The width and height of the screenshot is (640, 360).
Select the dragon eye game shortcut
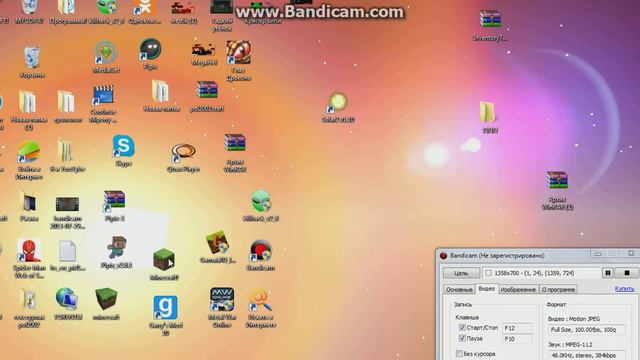tap(238, 52)
